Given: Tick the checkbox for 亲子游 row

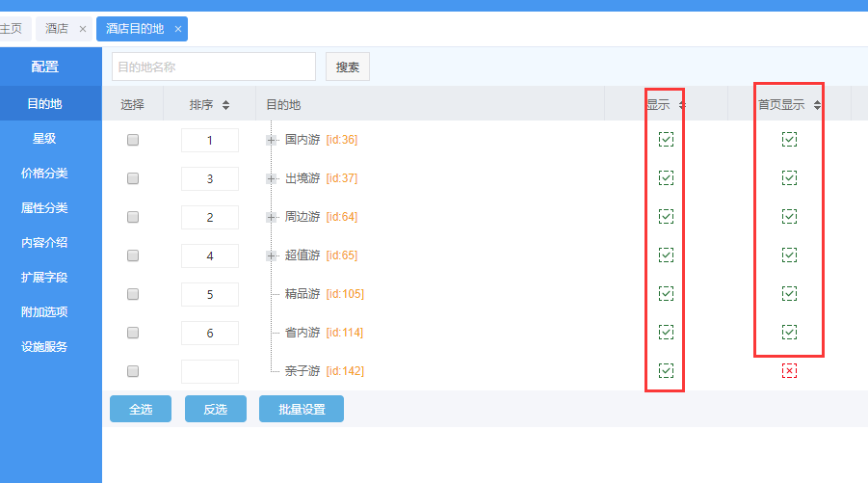Looking at the screenshot, I should [x=133, y=371].
